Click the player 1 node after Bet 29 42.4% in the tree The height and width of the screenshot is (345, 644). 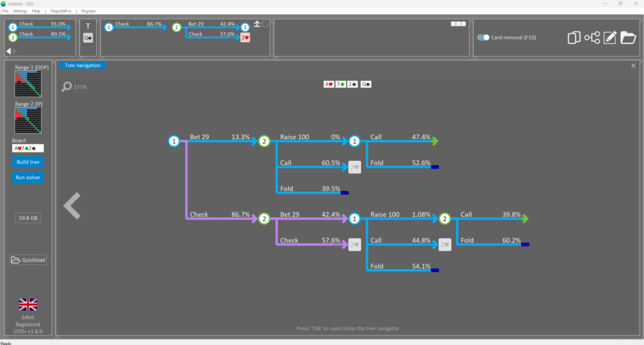[355, 219]
